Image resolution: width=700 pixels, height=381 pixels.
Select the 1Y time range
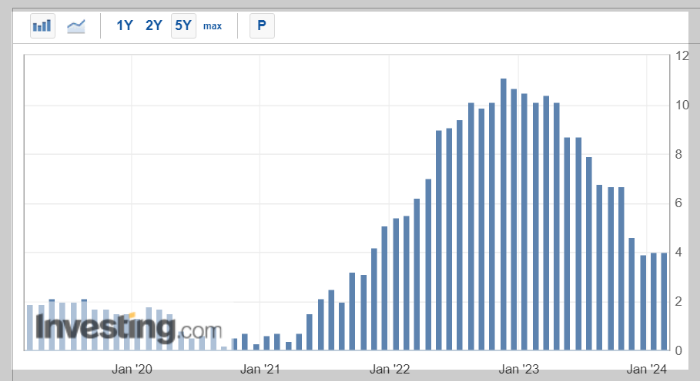click(x=125, y=25)
